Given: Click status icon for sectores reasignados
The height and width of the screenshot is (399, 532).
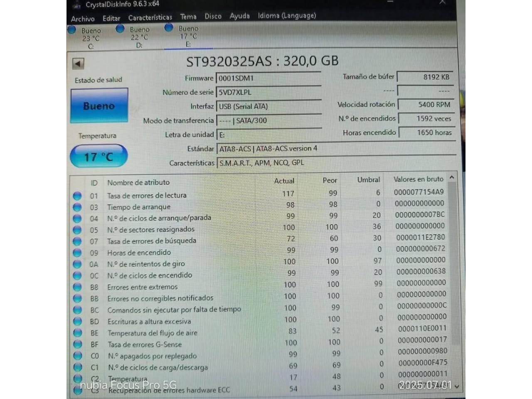Looking at the screenshot, I should click(77, 230).
